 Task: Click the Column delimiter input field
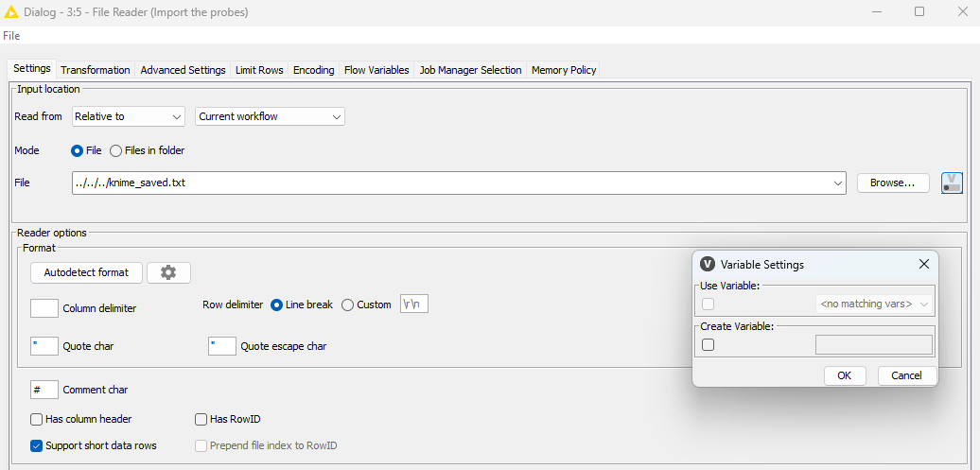pyautogui.click(x=44, y=308)
